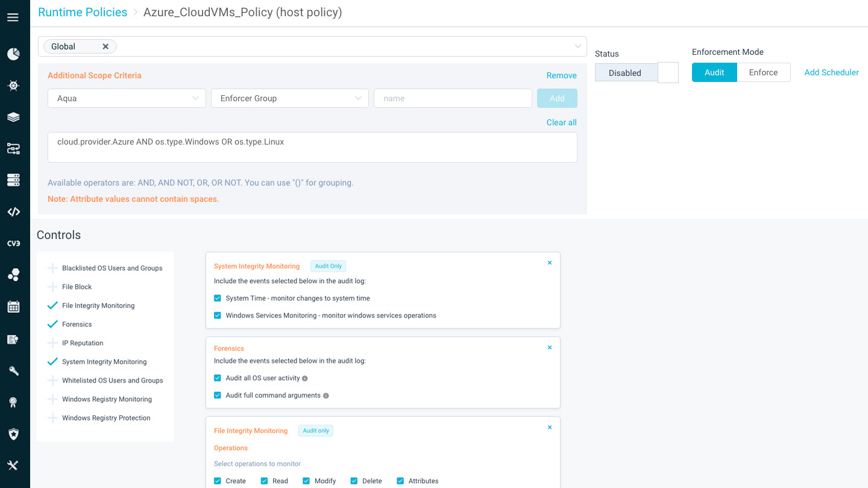Click the Add Scheduler link
This screenshot has height=488, width=868.
pyautogui.click(x=831, y=72)
